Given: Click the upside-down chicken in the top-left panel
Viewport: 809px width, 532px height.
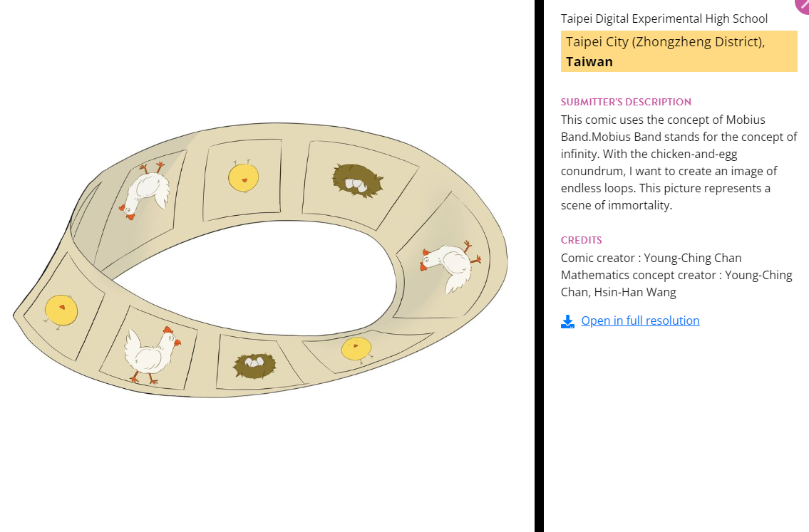Looking at the screenshot, I should pos(147,189).
